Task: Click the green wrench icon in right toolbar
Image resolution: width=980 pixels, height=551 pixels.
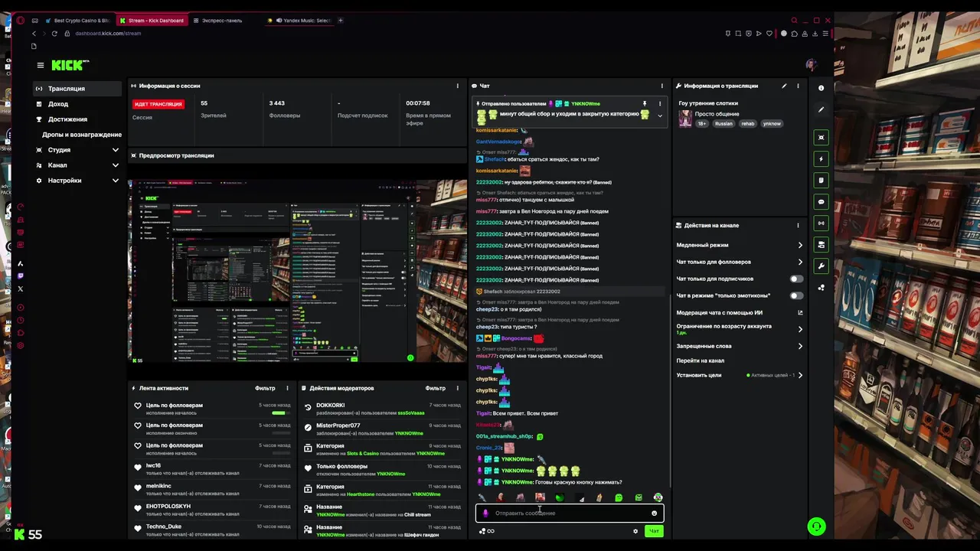Action: coord(821,266)
